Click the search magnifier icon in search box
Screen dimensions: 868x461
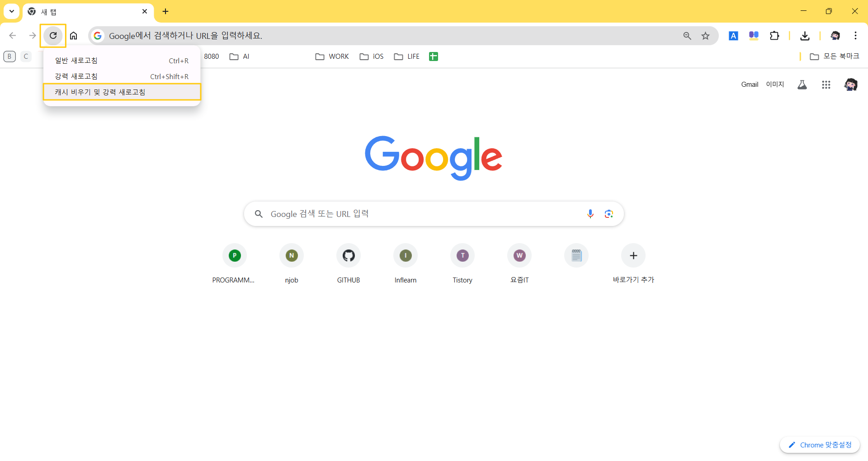(259, 214)
